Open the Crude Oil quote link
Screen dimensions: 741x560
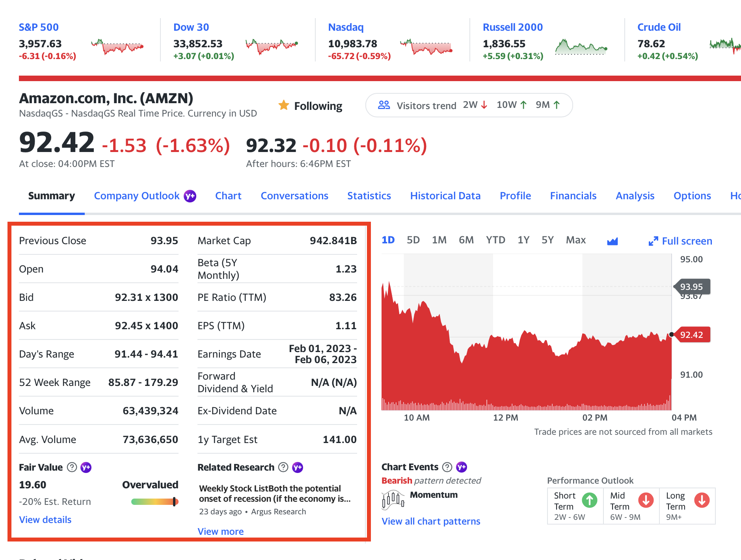click(x=659, y=27)
